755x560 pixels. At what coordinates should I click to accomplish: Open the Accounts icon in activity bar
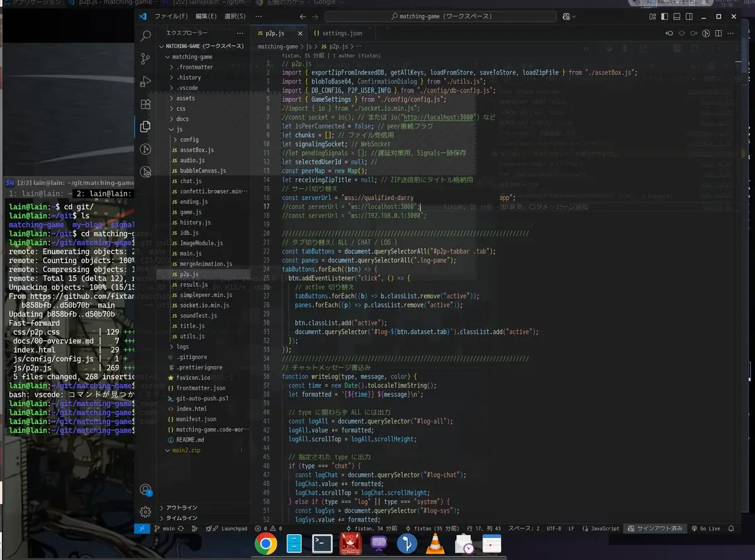145,490
